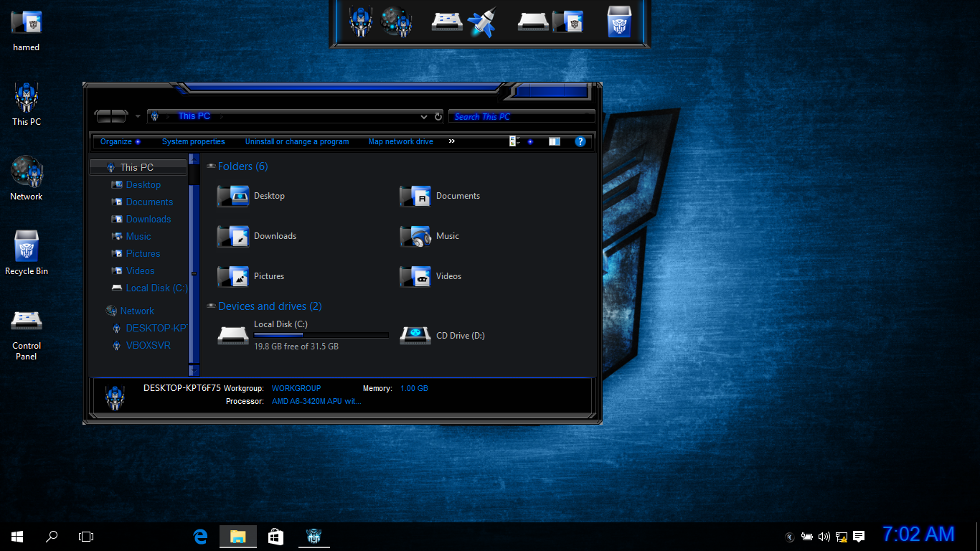Viewport: 980px width, 551px height.
Task: Toggle the preview pane button
Action: pos(555,142)
